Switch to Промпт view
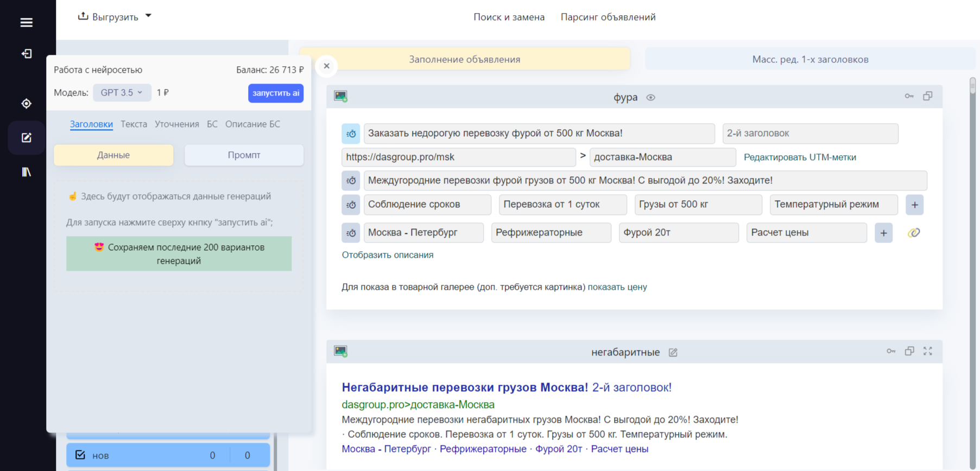This screenshot has width=980, height=471. (244, 155)
